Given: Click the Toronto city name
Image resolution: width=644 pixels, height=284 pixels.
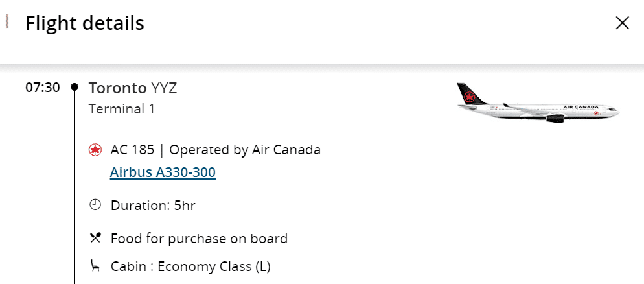Looking at the screenshot, I should coord(117,88).
